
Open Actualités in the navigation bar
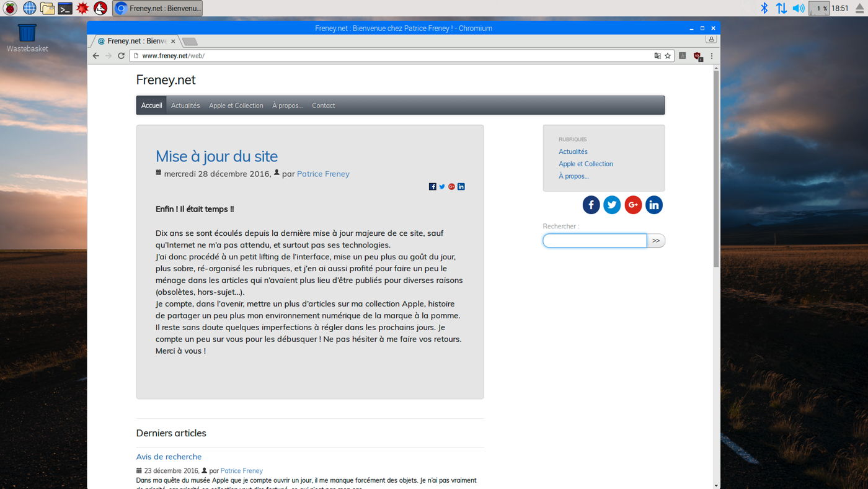pos(185,105)
